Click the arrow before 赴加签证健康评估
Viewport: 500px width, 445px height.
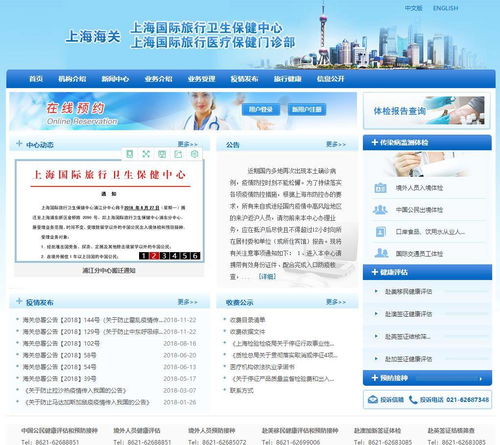pos(376,359)
